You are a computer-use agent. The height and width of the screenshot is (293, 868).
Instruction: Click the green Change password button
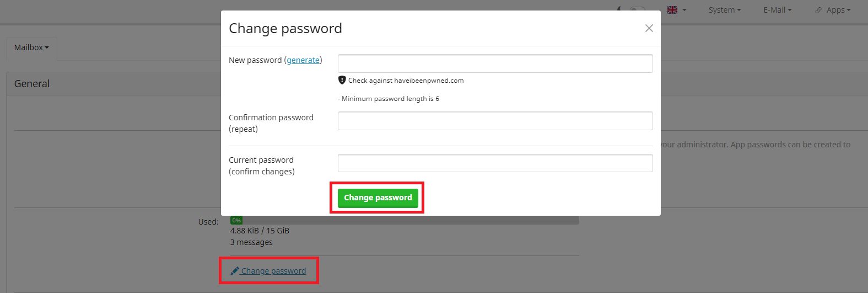click(x=378, y=198)
